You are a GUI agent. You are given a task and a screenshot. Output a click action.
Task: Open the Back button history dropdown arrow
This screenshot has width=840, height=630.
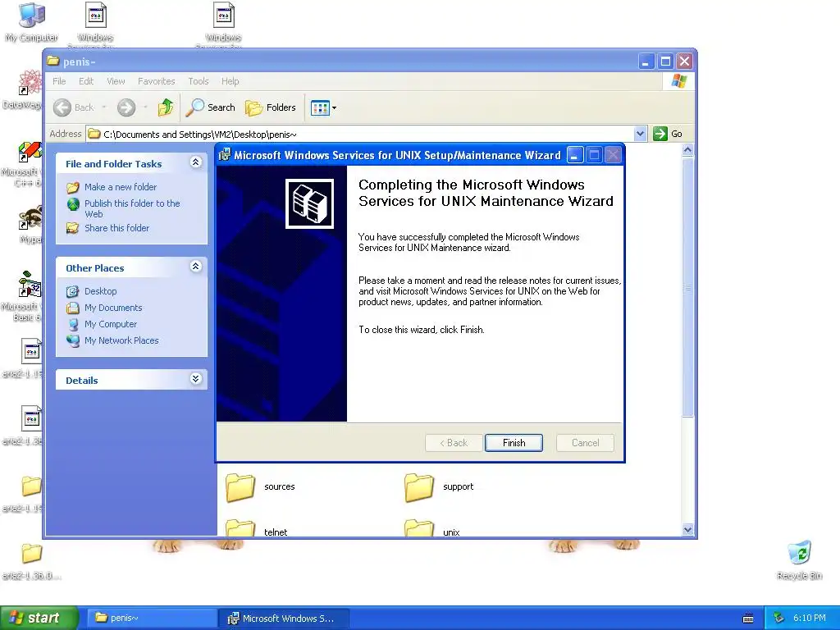coord(104,107)
